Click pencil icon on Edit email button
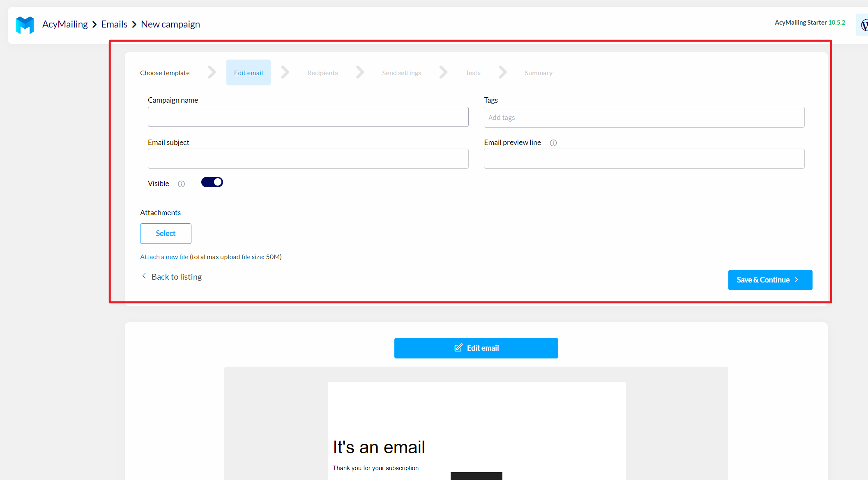868x480 pixels. click(x=458, y=348)
